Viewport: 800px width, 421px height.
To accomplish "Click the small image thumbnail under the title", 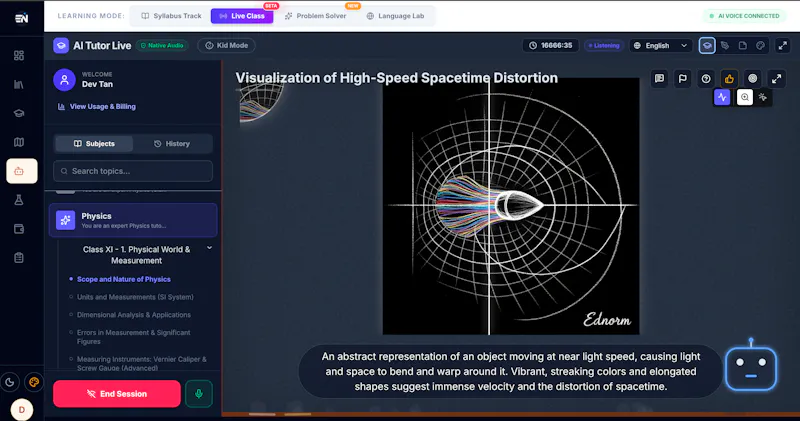I will tap(261, 104).
